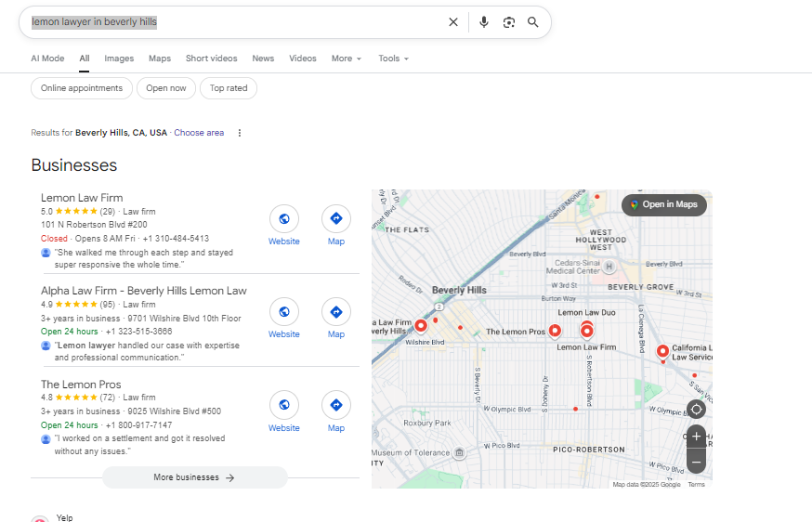Open the Tools dropdown
The height and width of the screenshot is (522, 812).
pyautogui.click(x=393, y=59)
